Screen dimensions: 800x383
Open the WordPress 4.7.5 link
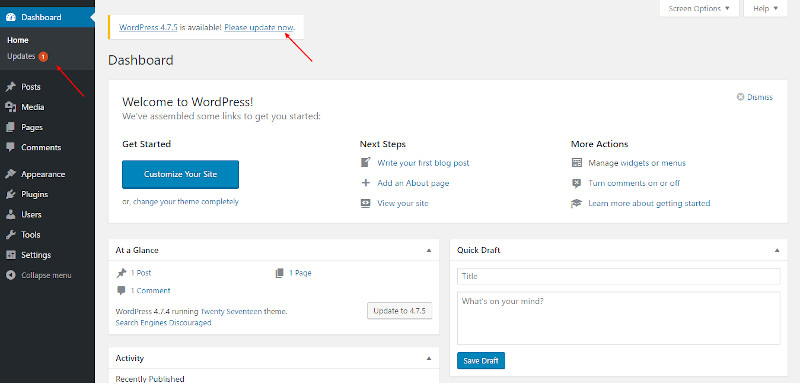coord(148,28)
